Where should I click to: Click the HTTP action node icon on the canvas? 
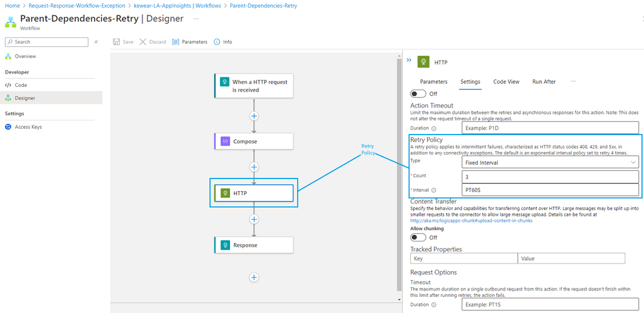point(225,193)
